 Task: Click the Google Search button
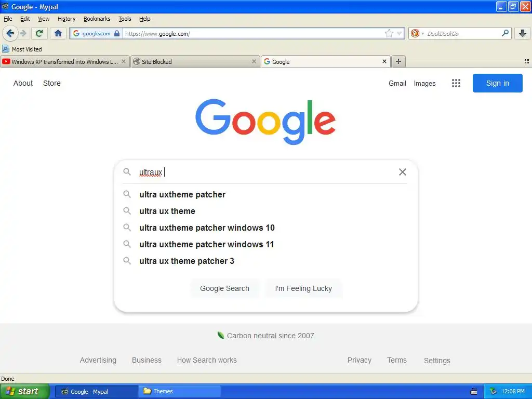(x=224, y=288)
